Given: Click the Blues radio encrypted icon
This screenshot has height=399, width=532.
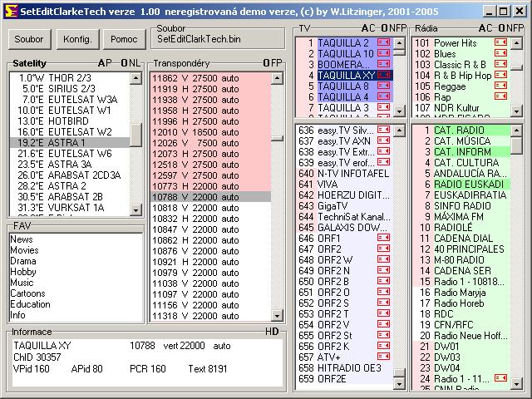Looking at the screenshot, I should tap(500, 53).
